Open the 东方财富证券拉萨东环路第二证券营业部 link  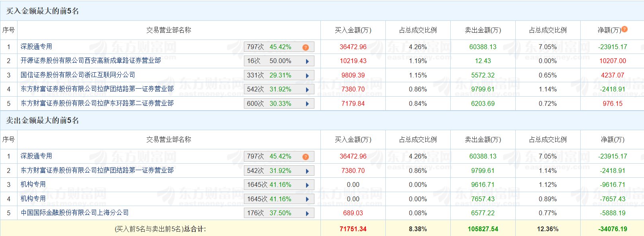point(97,103)
